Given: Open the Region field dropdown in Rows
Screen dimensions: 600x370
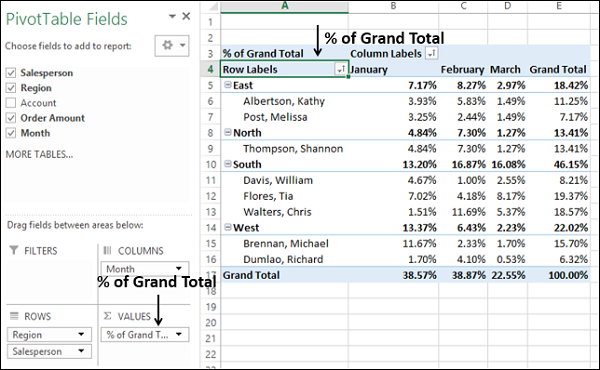Looking at the screenshot, I should 81,334.
